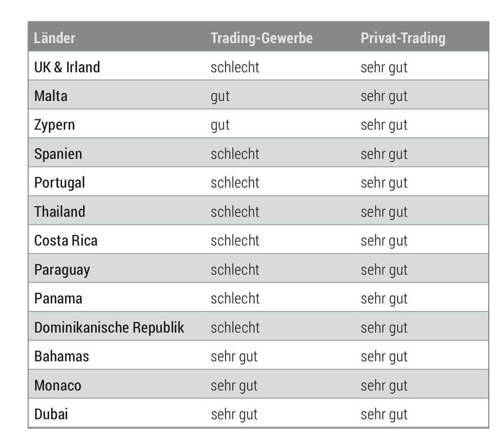Select the UK & Irland row label
This screenshot has height=443, width=504.
(67, 67)
